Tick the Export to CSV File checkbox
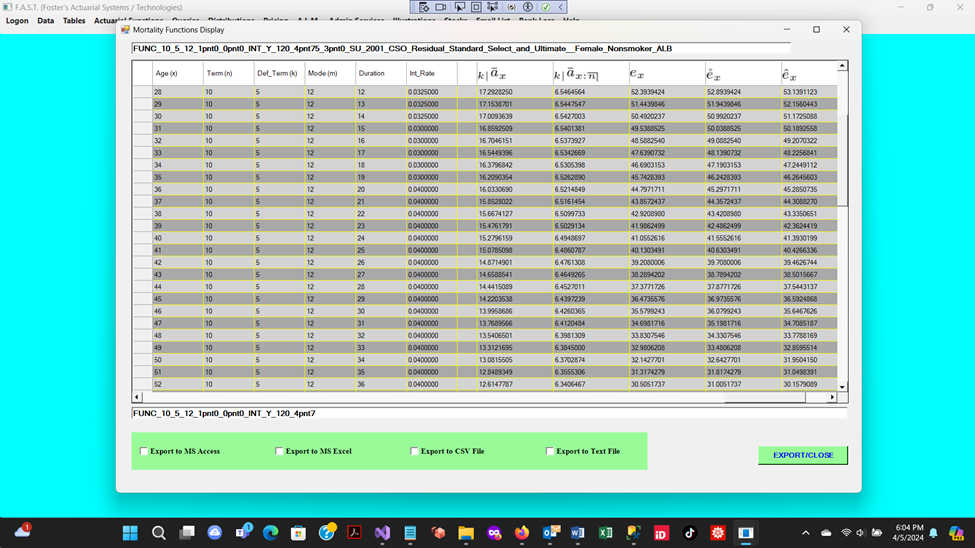Screen dimensions: 975x548 (415, 451)
